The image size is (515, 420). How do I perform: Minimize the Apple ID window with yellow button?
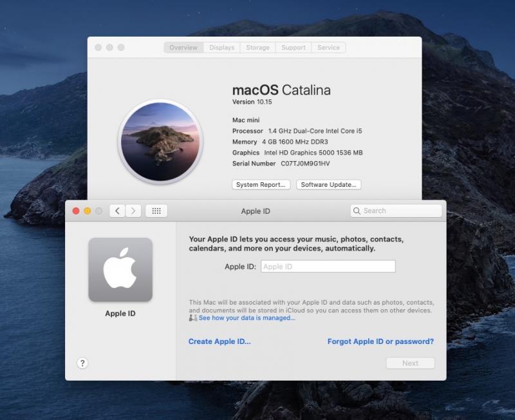[88, 211]
